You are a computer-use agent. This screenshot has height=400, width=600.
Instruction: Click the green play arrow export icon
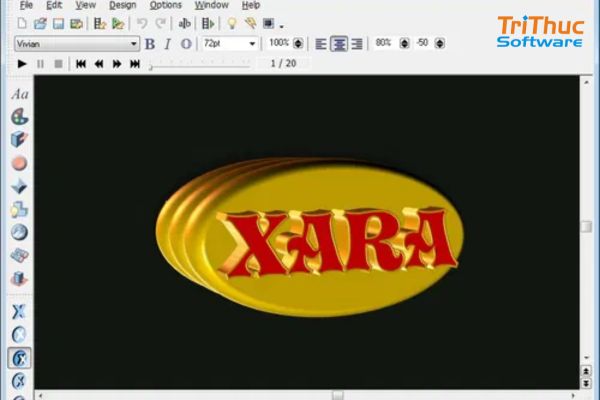coord(118,24)
